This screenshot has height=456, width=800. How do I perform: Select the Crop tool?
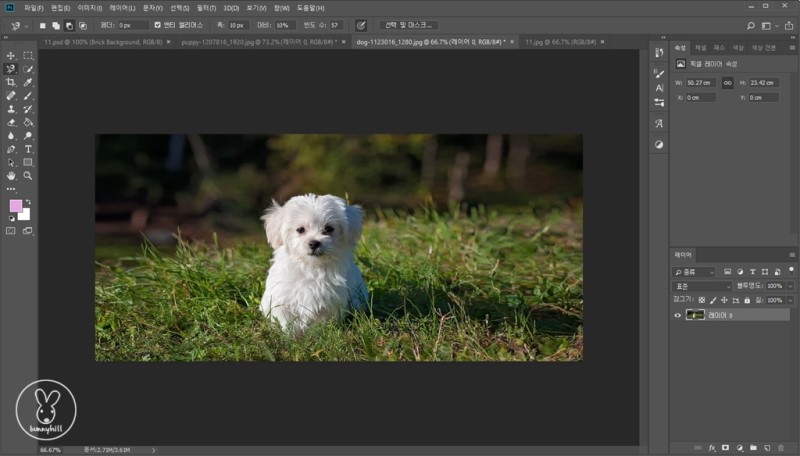click(x=11, y=82)
